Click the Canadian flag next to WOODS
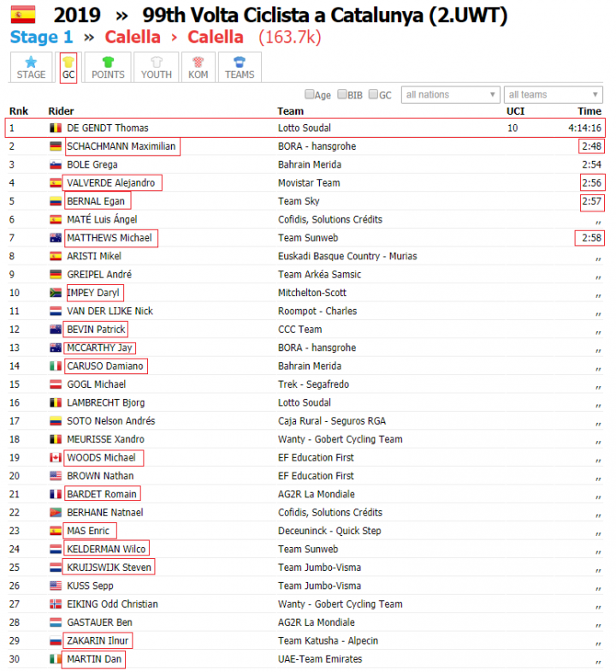The image size is (616, 672). pyautogui.click(x=56, y=458)
